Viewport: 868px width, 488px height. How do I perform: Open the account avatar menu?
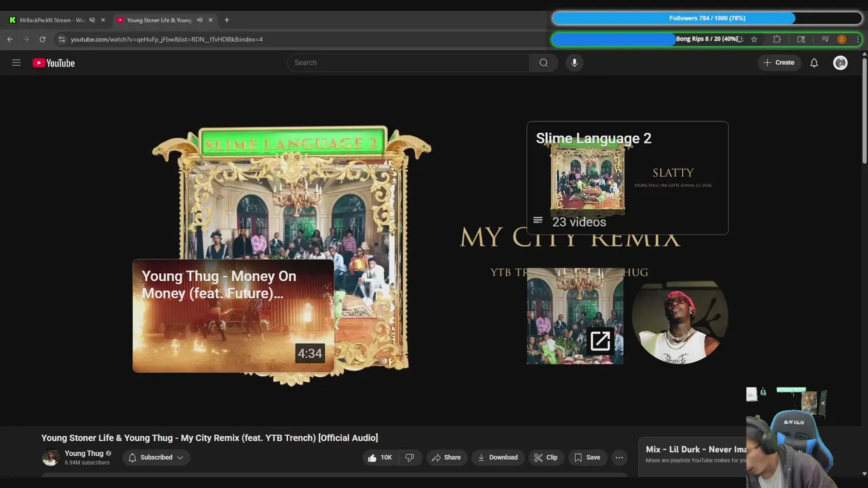pyautogui.click(x=840, y=63)
